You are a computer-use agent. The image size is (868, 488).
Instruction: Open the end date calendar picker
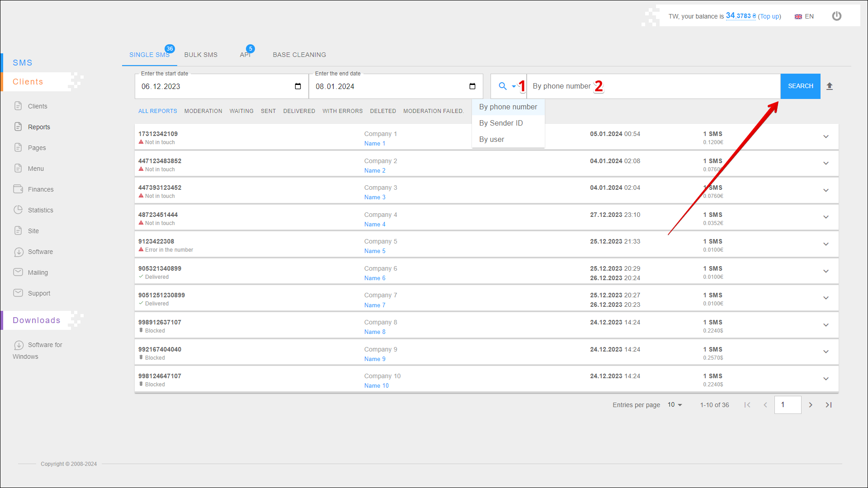472,86
